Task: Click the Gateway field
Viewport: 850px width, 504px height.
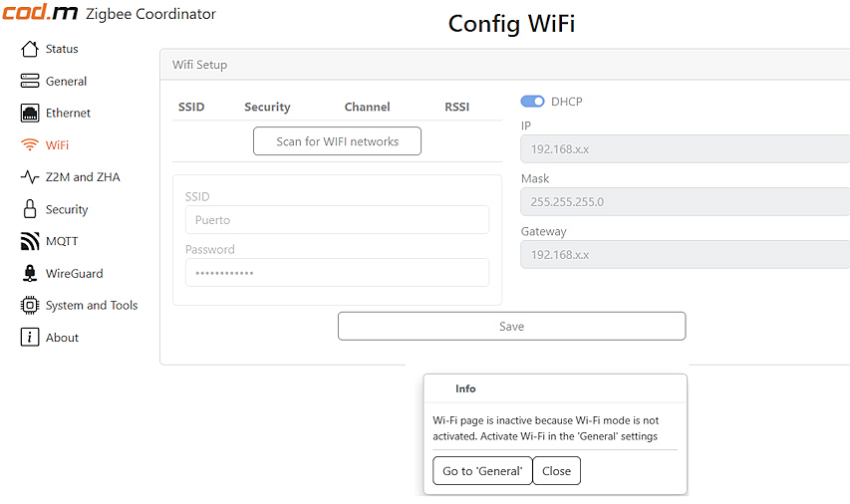Action: click(x=686, y=255)
